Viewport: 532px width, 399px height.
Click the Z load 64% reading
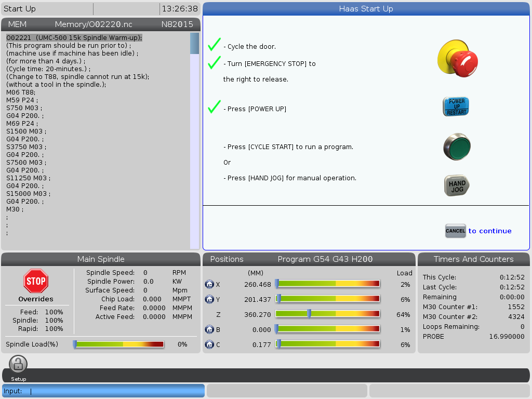pyautogui.click(x=403, y=314)
